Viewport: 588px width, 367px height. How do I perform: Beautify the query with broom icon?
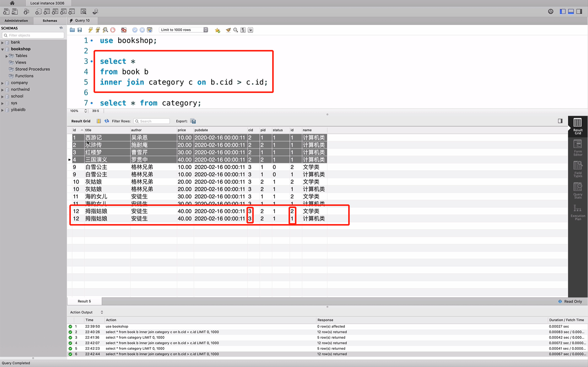pos(228,30)
